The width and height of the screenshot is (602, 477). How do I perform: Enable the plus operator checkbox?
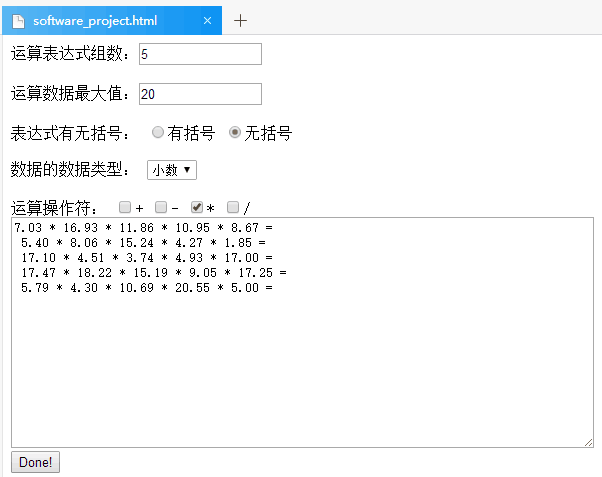coord(124,207)
